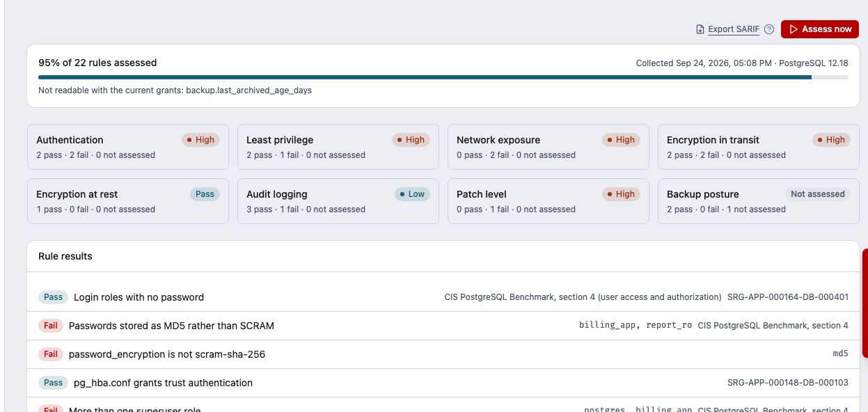Click the rules assessed progress bar
Screen dimensions: 868x412
443,77
